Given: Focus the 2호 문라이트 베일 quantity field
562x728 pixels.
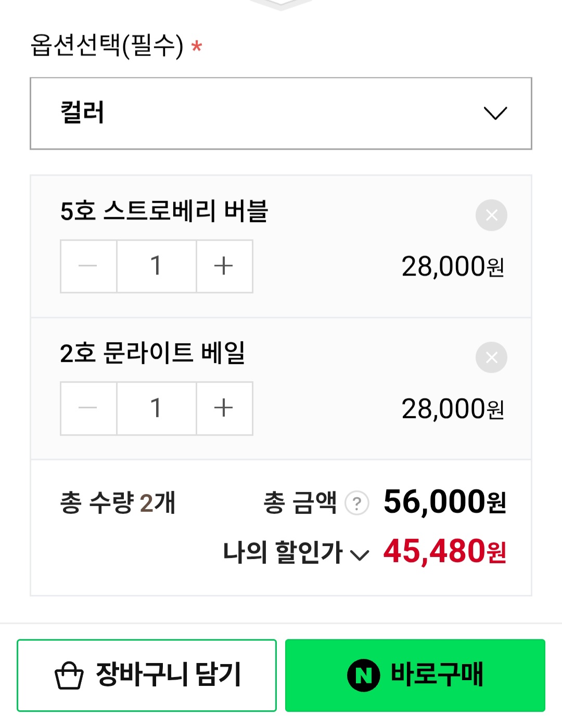Looking at the screenshot, I should click(x=156, y=408).
